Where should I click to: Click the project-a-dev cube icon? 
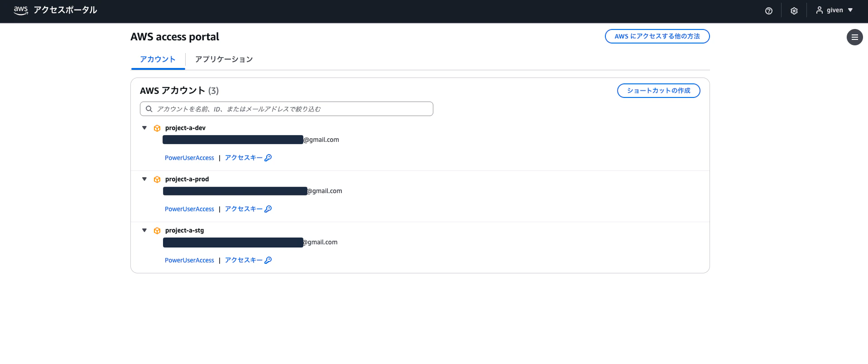click(157, 128)
